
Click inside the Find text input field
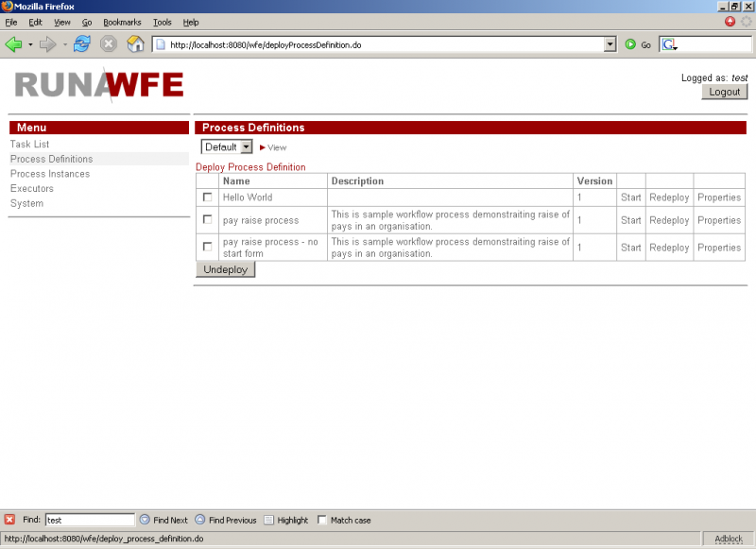pyautogui.click(x=89, y=519)
